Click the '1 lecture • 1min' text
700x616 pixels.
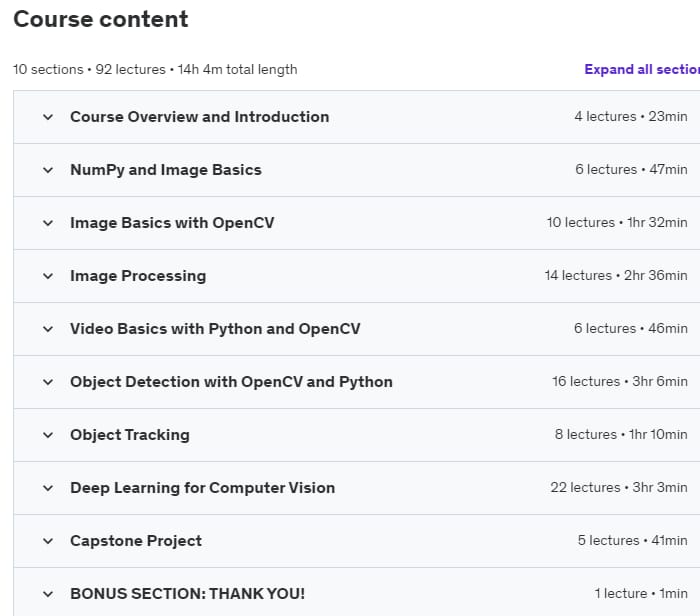click(641, 594)
